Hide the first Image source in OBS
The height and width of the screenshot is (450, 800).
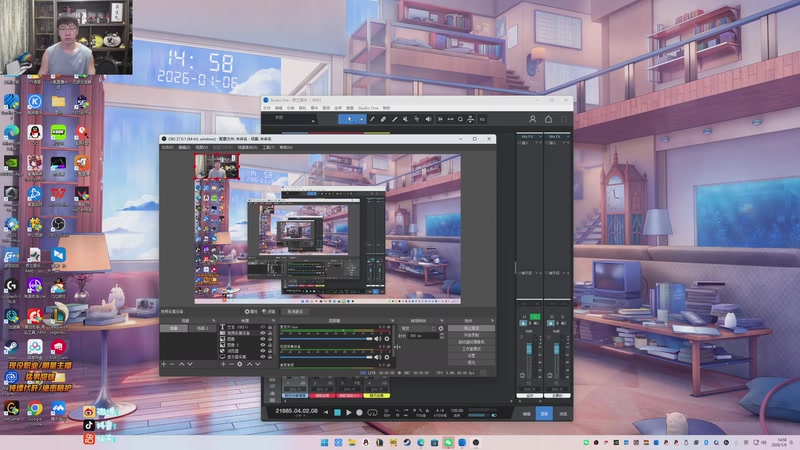(x=263, y=339)
